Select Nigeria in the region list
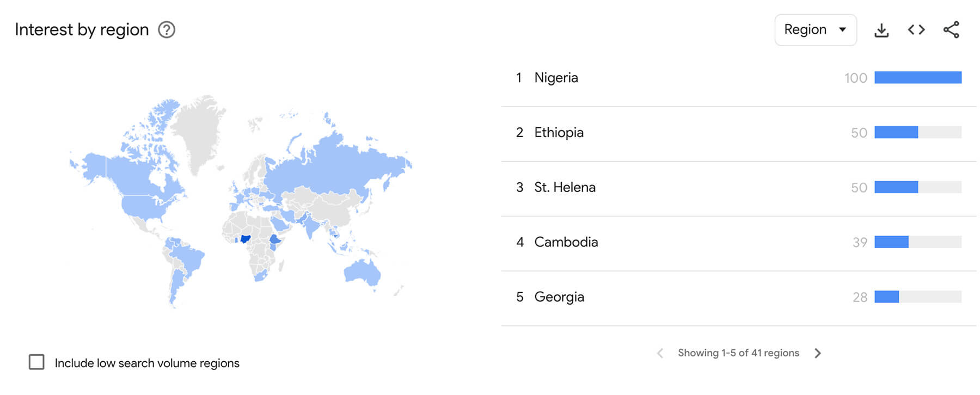The height and width of the screenshot is (395, 980). 556,78
